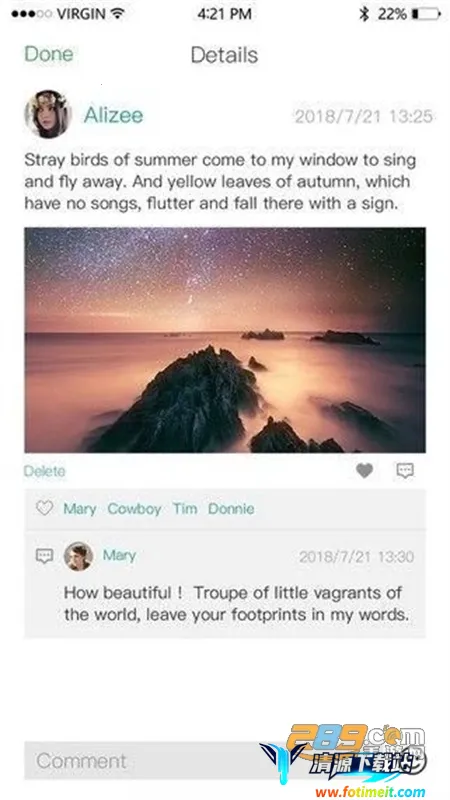The image size is (450, 800).
Task: Select Cowboy in the likes list
Action: [x=134, y=509]
